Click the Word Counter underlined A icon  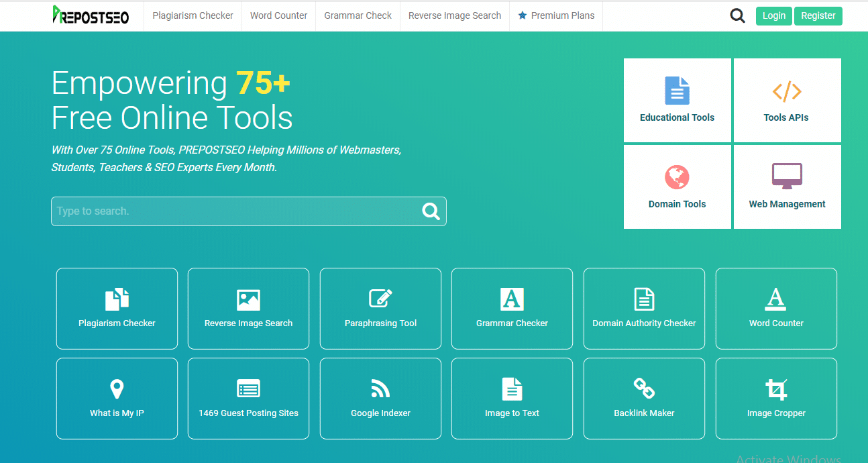pyautogui.click(x=775, y=299)
